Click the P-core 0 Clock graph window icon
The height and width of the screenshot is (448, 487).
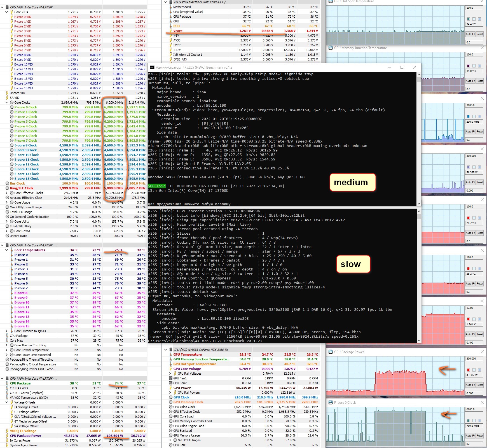[x=330, y=402]
